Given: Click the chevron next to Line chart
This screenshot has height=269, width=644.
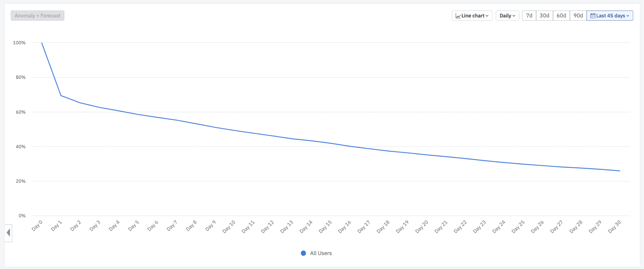Looking at the screenshot, I should click(487, 15).
